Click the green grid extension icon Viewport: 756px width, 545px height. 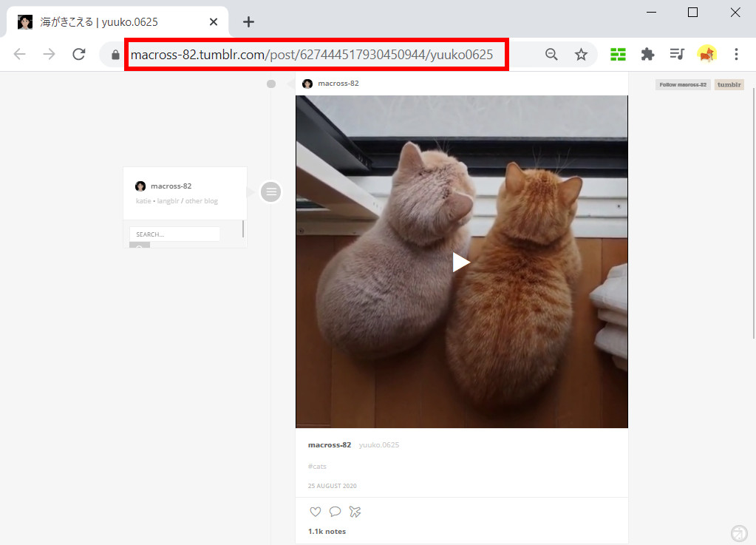618,54
